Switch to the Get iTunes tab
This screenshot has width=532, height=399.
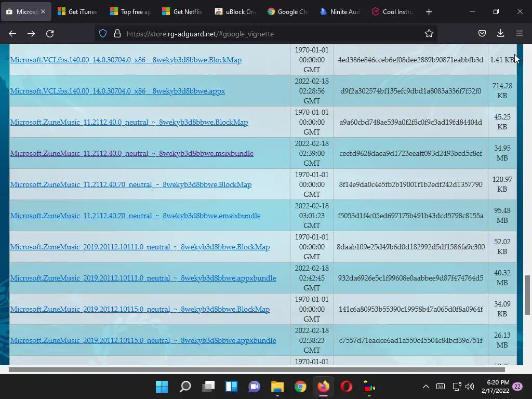click(x=77, y=11)
